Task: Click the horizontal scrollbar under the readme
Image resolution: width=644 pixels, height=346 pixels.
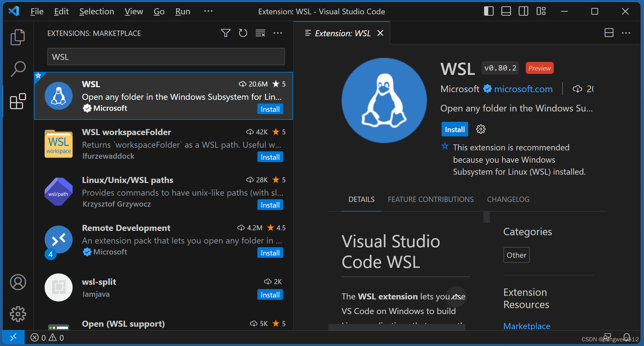Action: (397, 327)
